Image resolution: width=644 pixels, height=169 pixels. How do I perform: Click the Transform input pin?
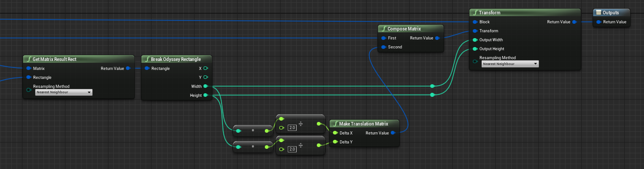(475, 31)
